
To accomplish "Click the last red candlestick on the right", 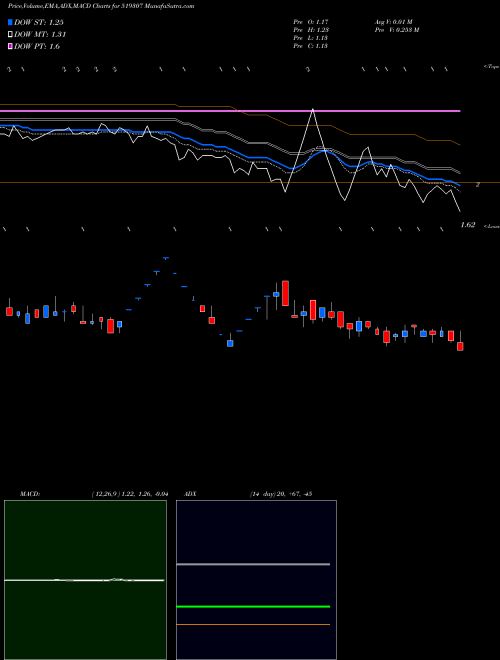I will [x=460, y=346].
